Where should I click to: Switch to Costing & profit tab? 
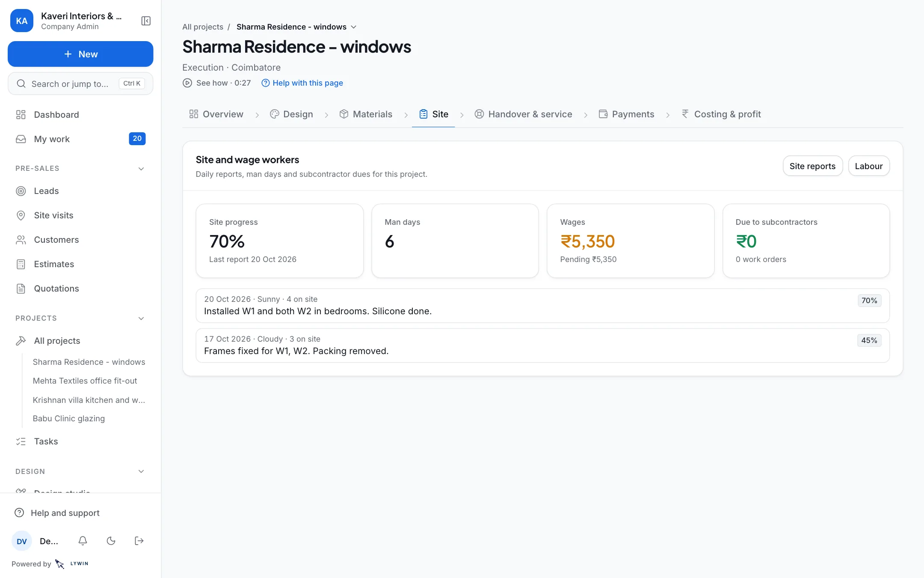coord(721,114)
